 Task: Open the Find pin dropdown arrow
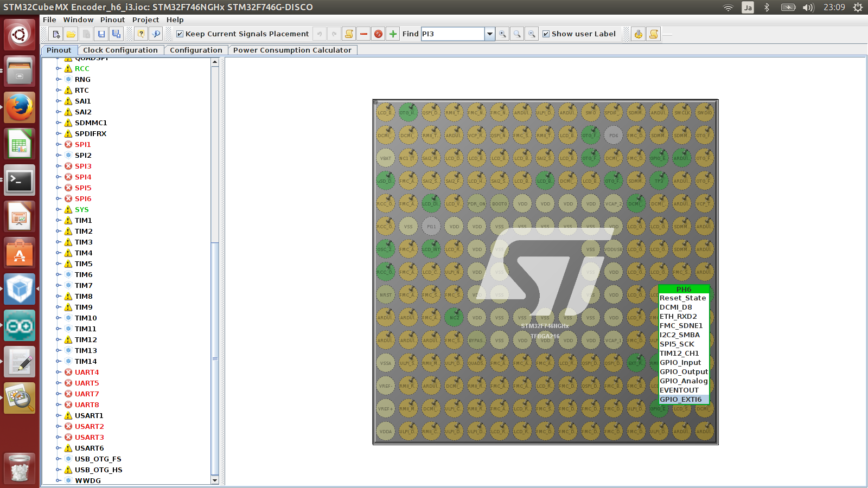pos(490,34)
